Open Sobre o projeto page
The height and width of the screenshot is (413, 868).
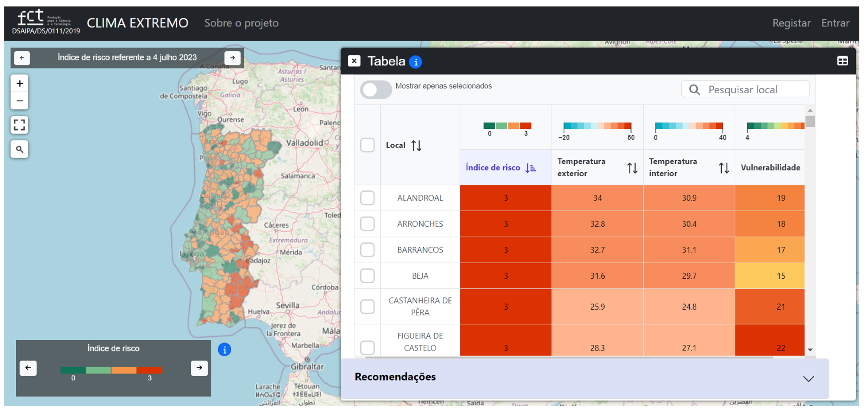[241, 23]
